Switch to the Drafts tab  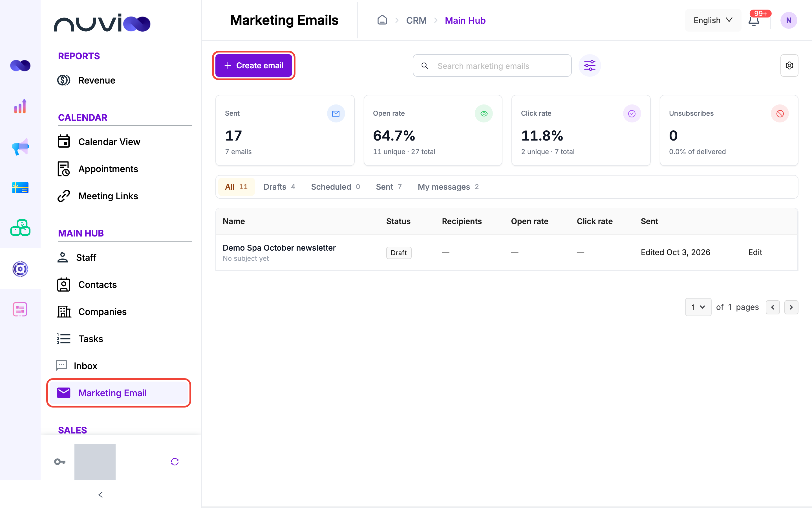pos(279,187)
